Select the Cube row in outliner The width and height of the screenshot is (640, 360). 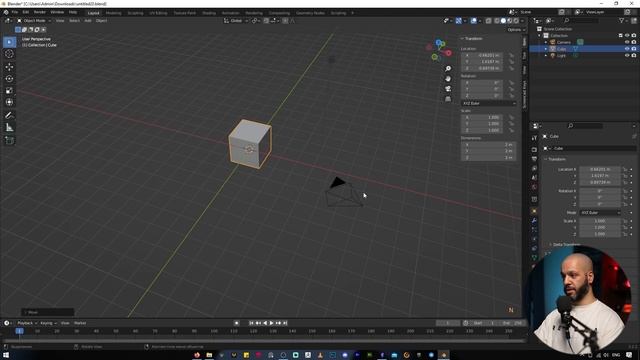click(584, 49)
